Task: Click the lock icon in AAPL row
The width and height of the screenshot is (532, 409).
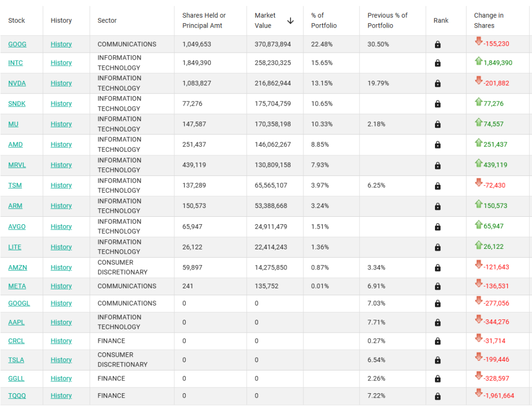Action: pyautogui.click(x=438, y=322)
